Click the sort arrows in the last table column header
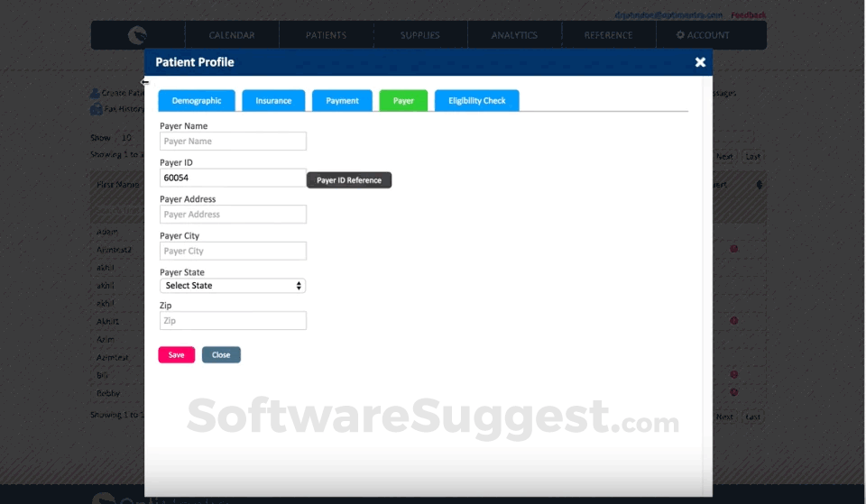 pyautogui.click(x=760, y=185)
